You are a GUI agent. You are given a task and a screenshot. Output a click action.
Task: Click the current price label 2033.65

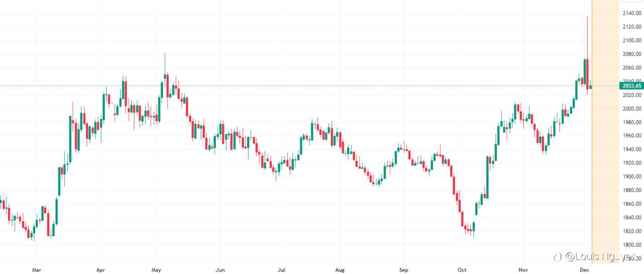pos(632,86)
